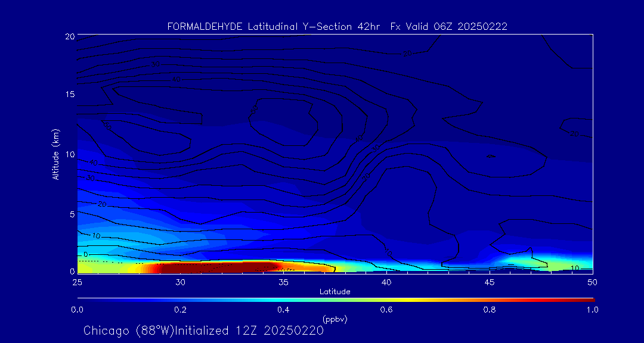
Task: Click the 'Altitude (km)' y-axis label
Action: (55, 154)
